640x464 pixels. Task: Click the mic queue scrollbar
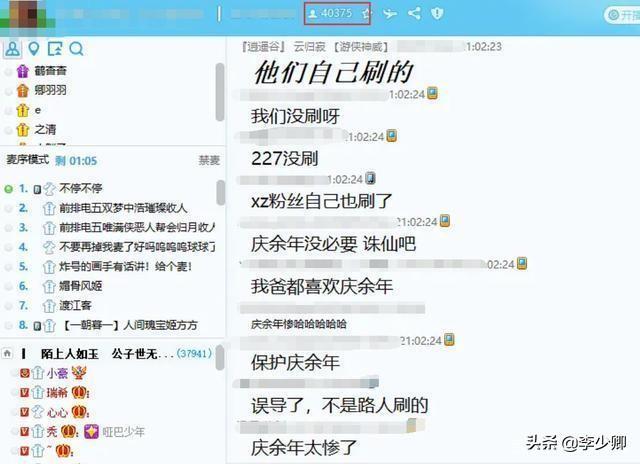coord(220,192)
